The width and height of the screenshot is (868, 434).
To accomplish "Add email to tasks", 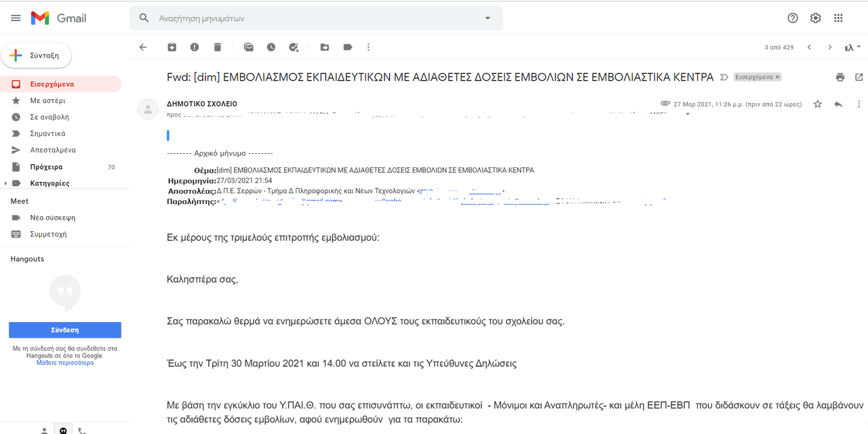I will pyautogui.click(x=294, y=47).
